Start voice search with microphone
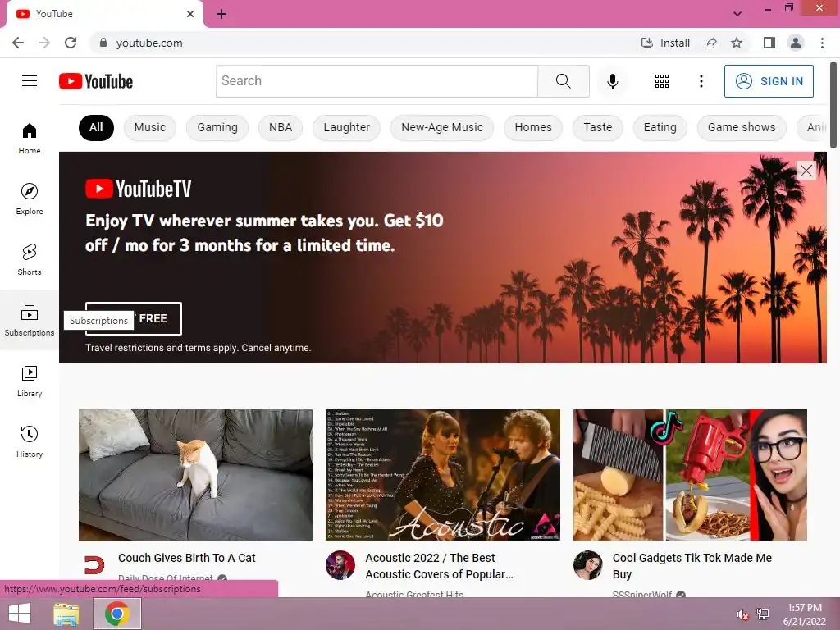Screen dimensions: 840x630 (612, 81)
